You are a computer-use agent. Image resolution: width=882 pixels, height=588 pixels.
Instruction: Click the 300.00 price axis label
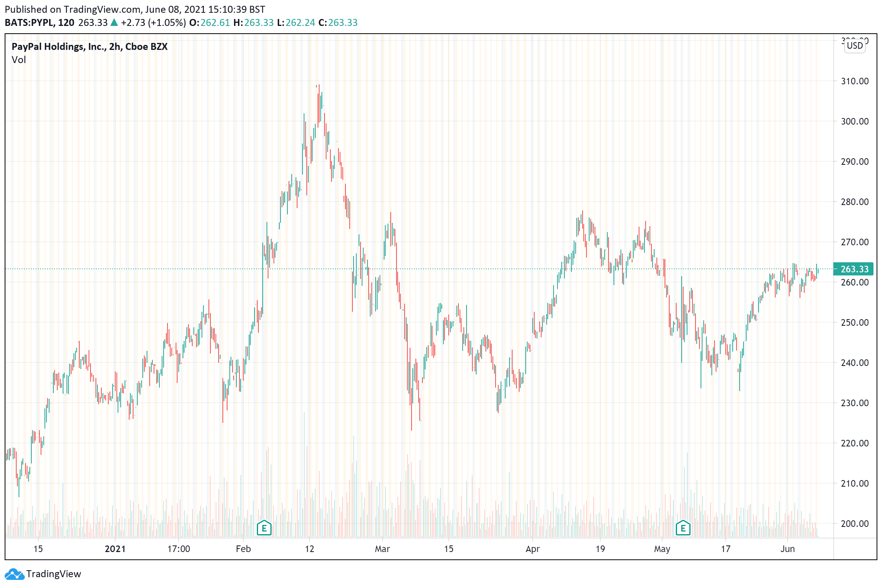pos(855,121)
